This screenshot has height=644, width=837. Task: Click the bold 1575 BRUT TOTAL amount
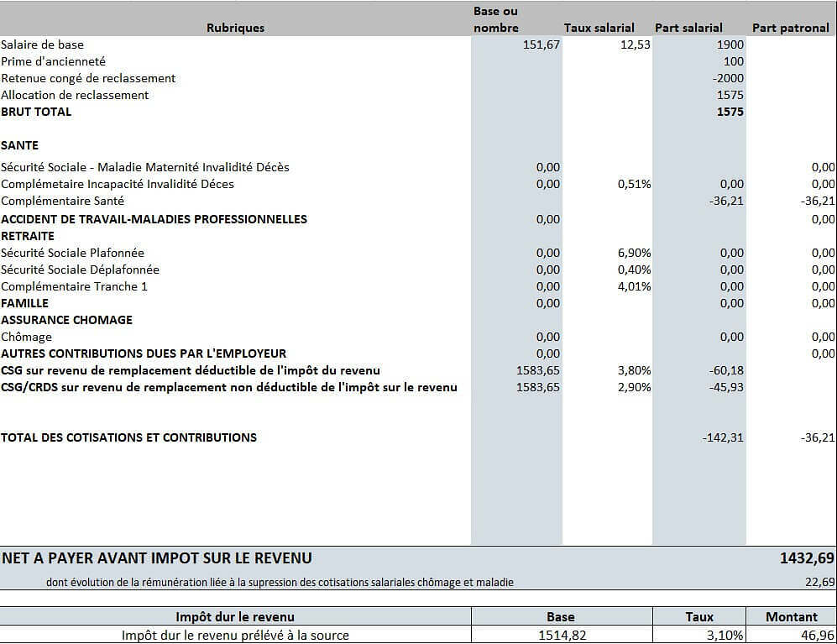[x=730, y=113]
